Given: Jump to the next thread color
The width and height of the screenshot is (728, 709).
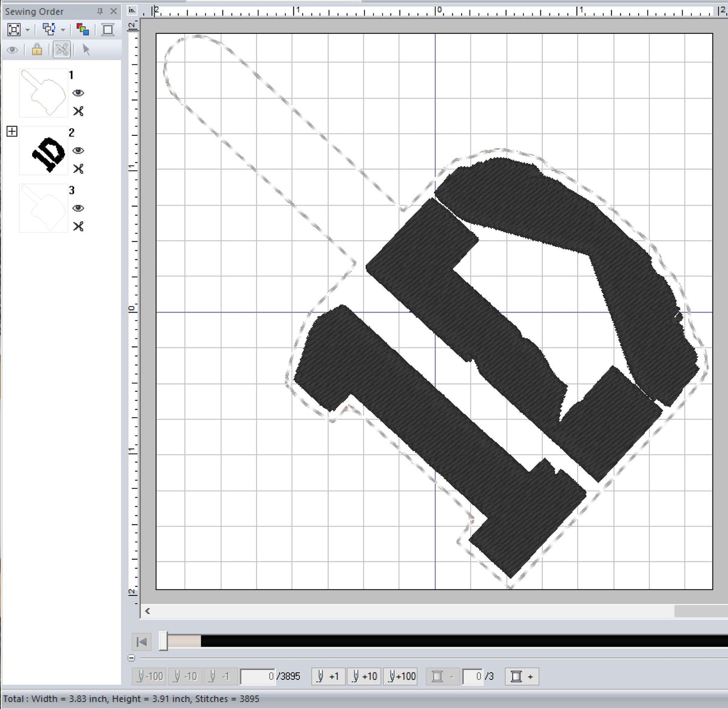Looking at the screenshot, I should pos(522,676).
